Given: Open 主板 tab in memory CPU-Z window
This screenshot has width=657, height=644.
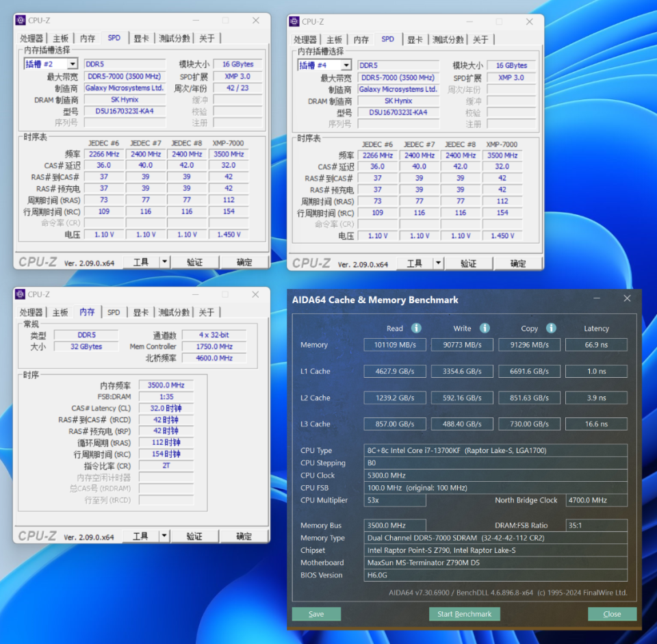Looking at the screenshot, I should coord(60,313).
